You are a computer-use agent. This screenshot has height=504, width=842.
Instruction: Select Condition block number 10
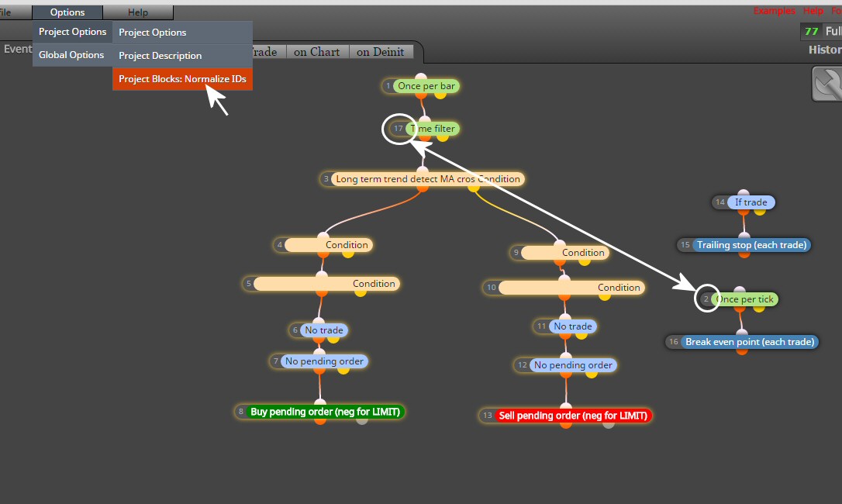[571, 288]
